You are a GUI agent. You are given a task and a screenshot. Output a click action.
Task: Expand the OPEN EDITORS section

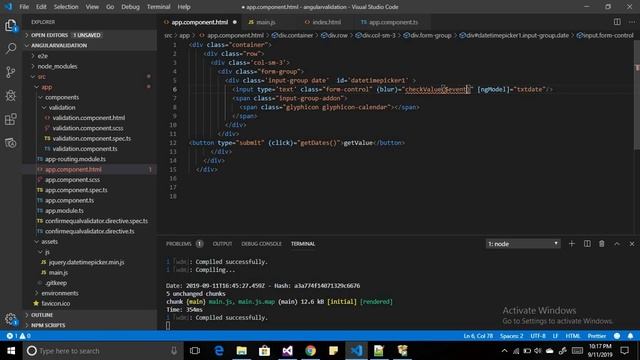click(x=89, y=35)
